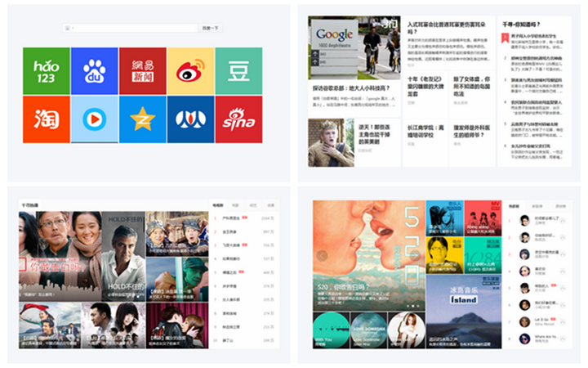Open the light-blue play-button video tile

(x=95, y=119)
